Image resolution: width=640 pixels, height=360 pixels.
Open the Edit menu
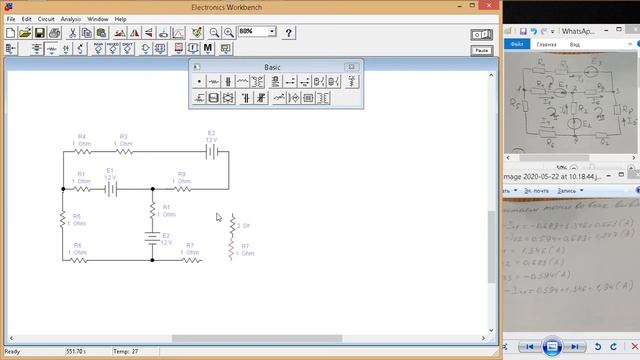(27, 19)
